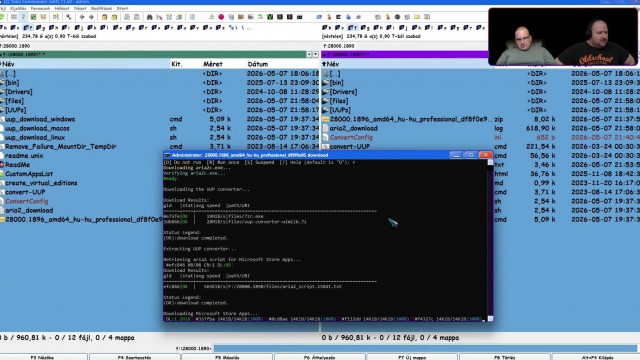Select left panel drive k button
Viewport: 640px width, 360px height.
(x=91, y=28)
